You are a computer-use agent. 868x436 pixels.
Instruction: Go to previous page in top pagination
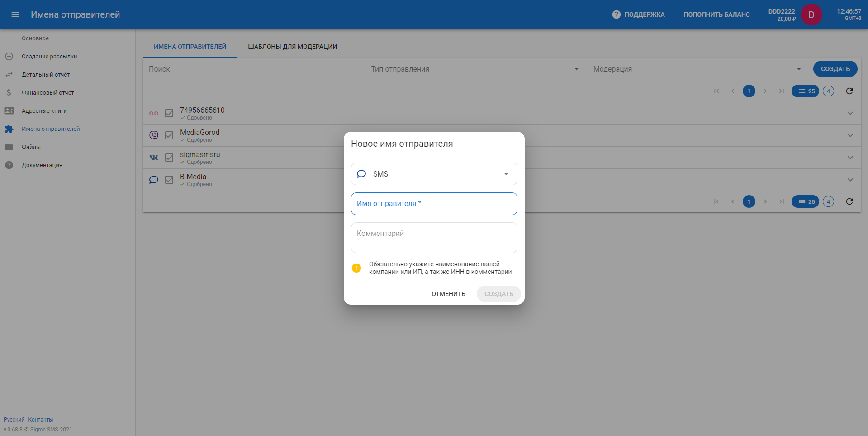733,91
